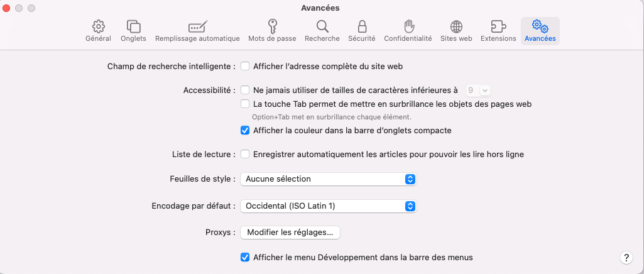This screenshot has width=644, height=274.
Task: Open the Confidentialité hand icon
Action: click(x=408, y=26)
